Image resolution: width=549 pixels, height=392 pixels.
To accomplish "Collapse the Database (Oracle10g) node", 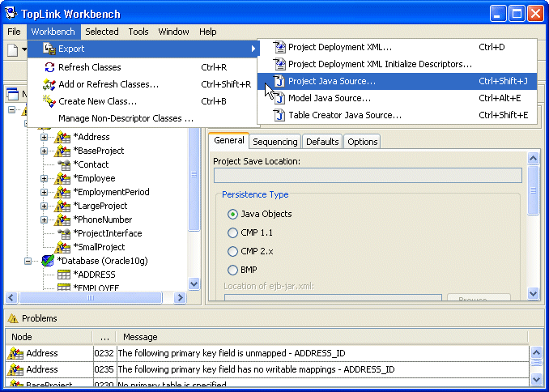I will [x=28, y=261].
